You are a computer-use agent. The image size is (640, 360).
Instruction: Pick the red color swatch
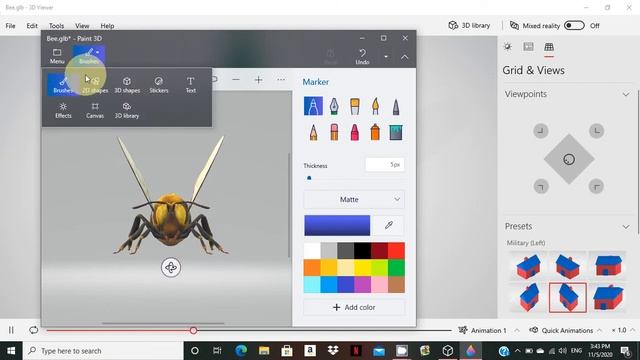(396, 251)
